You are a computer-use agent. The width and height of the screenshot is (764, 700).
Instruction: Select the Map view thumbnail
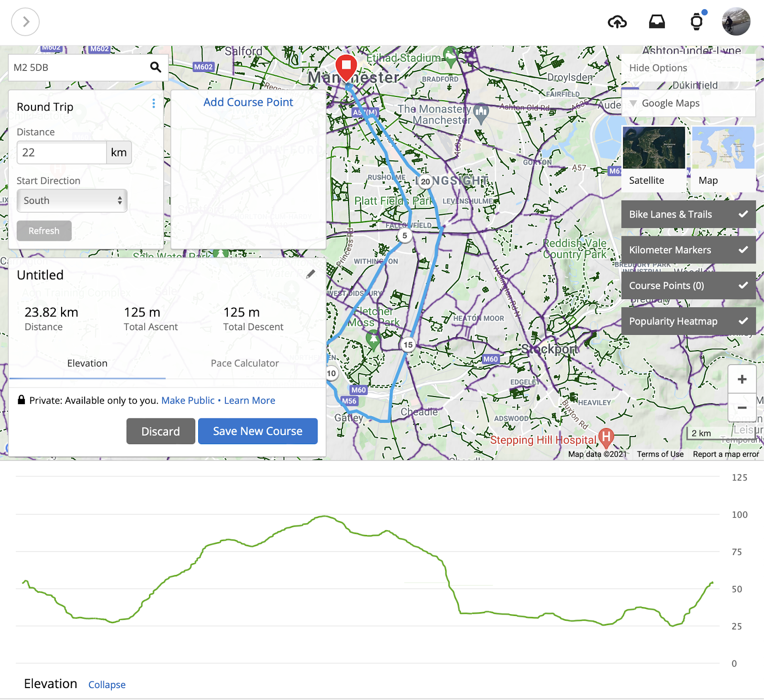coord(723,158)
